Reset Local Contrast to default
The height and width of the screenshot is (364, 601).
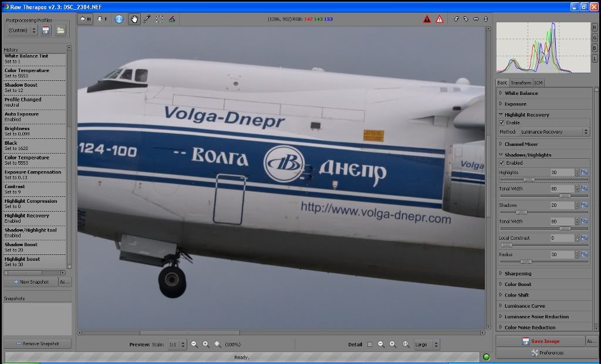click(x=584, y=238)
